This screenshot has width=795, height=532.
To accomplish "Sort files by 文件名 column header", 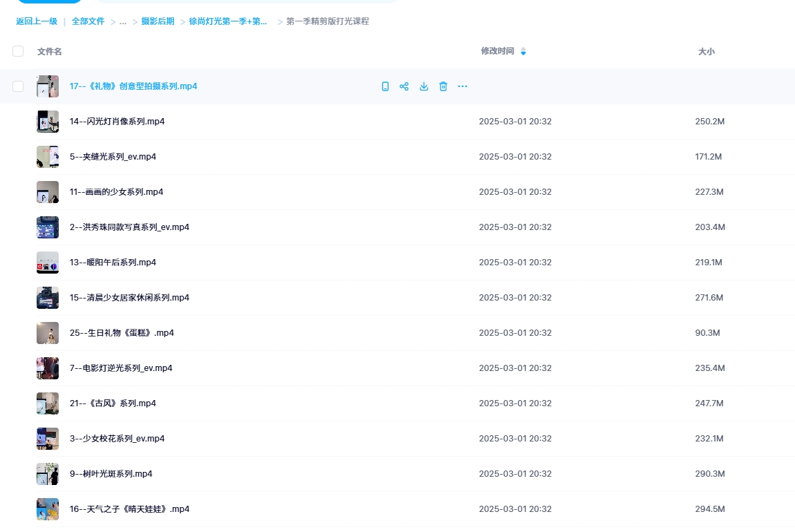I will 50,52.
